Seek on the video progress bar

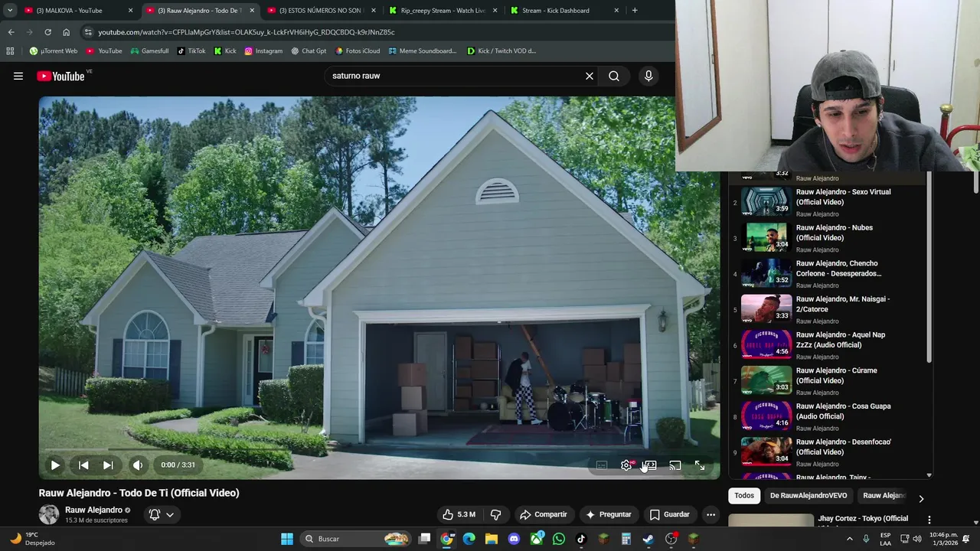[379, 450]
